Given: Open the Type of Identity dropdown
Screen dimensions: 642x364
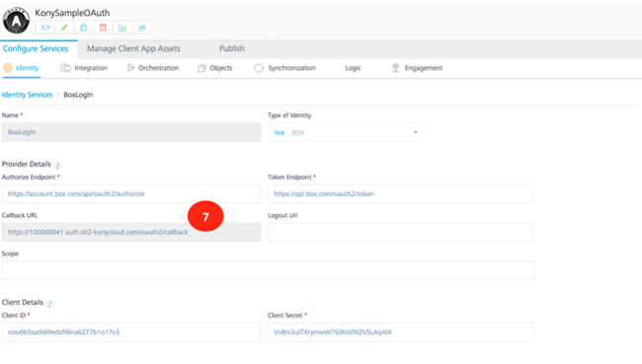Looking at the screenshot, I should [346, 132].
